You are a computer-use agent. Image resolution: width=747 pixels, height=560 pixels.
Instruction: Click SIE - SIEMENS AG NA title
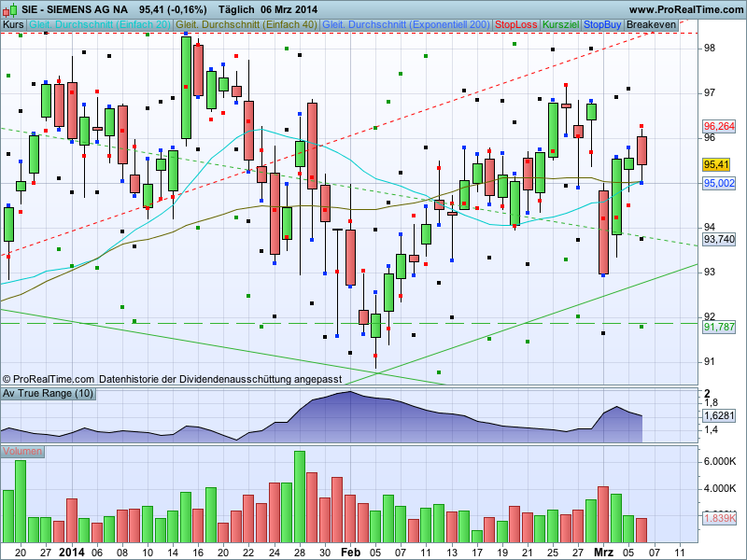75,9
